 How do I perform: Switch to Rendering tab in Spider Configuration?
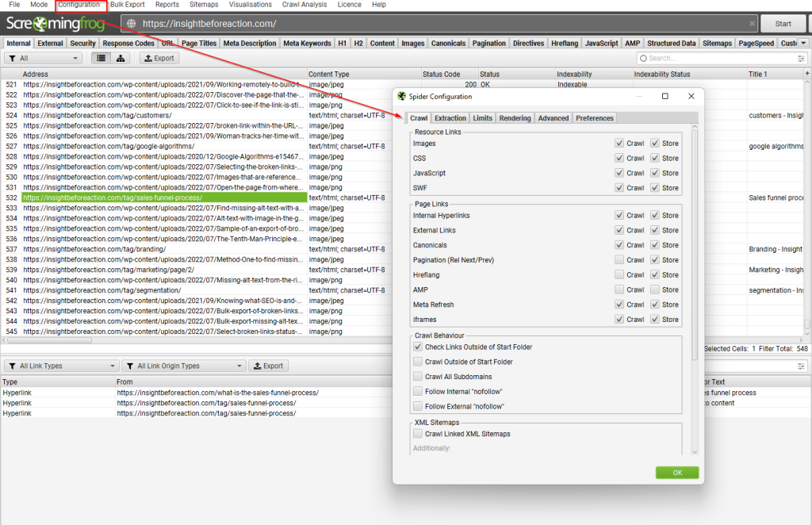tap(515, 118)
